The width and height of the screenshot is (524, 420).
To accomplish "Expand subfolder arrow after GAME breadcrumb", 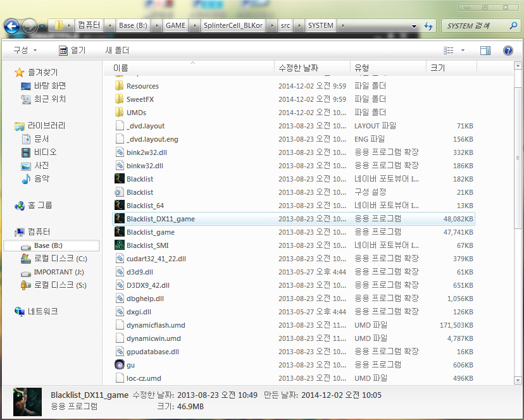I will tap(194, 25).
